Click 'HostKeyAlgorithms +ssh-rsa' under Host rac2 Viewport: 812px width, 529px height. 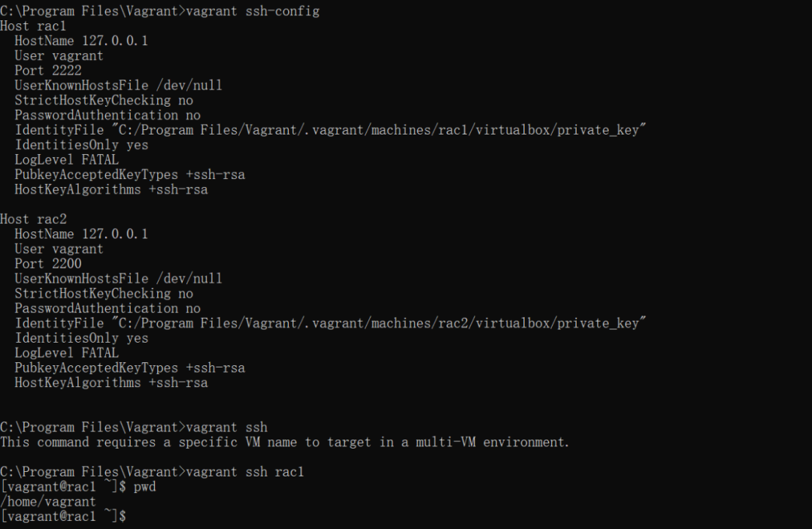point(111,382)
